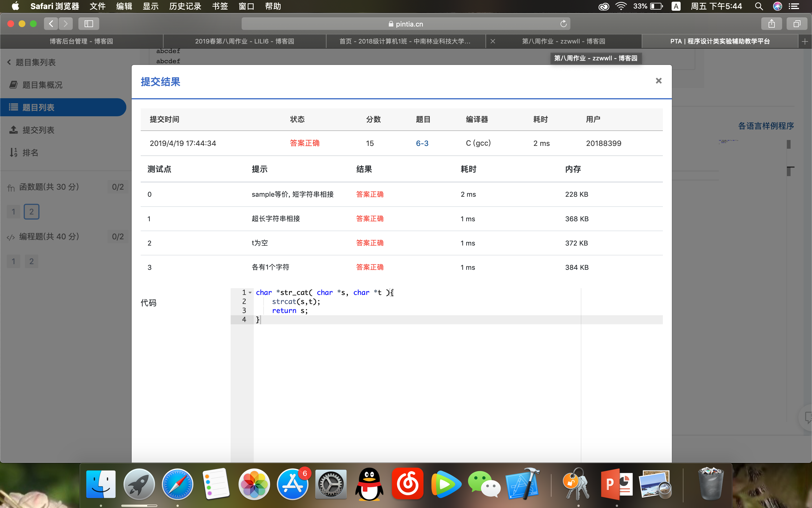Open App Store from the Dock
This screenshot has width=812, height=508.
(293, 484)
